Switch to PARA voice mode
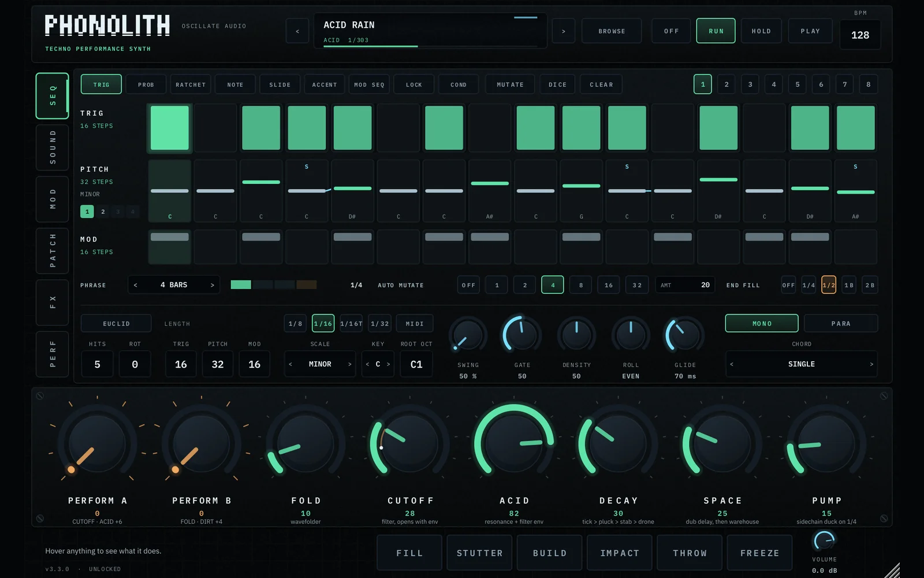Screen dimensions: 924x578 click(841, 324)
